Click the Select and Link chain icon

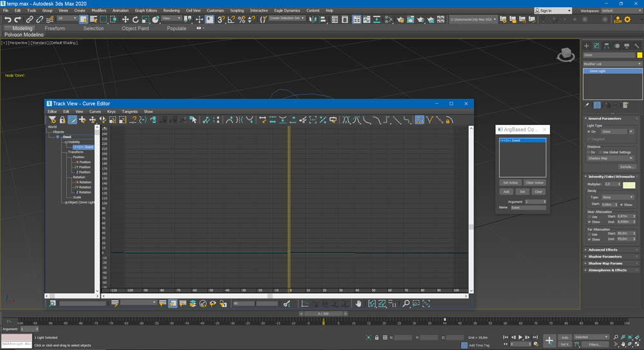point(30,19)
